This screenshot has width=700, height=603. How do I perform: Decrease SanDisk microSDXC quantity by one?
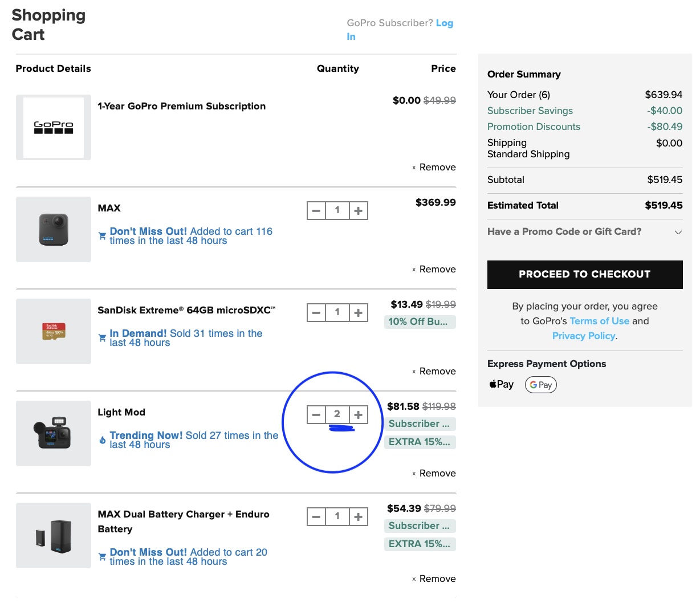[x=316, y=313]
